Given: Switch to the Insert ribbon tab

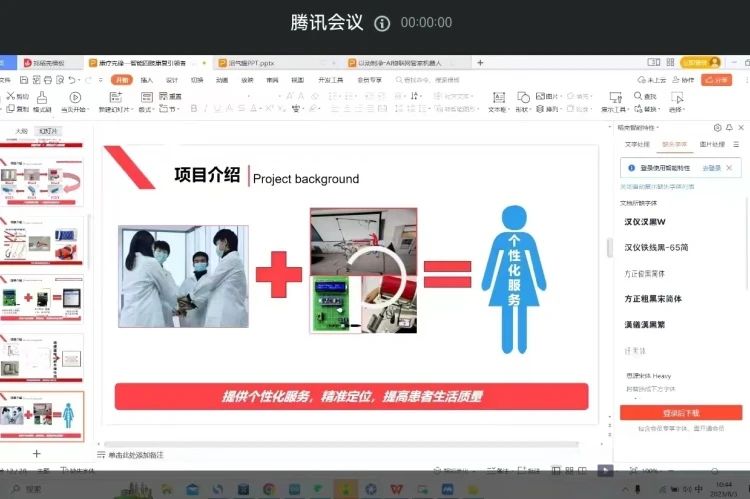Looking at the screenshot, I should [147, 80].
